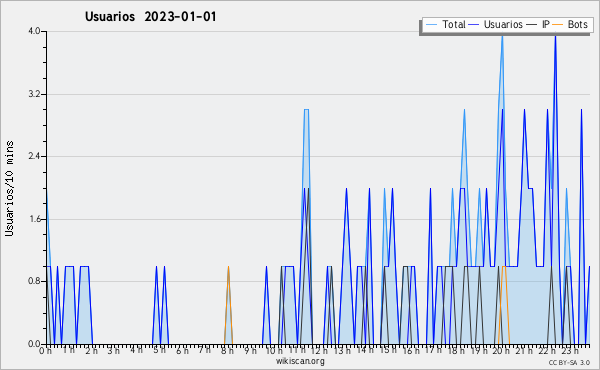Click the 21 h x-axis label

click(x=524, y=351)
